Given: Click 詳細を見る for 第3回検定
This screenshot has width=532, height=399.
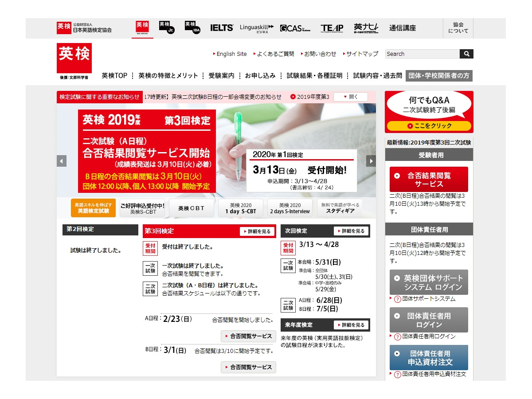Looking at the screenshot, I should pos(258,231).
